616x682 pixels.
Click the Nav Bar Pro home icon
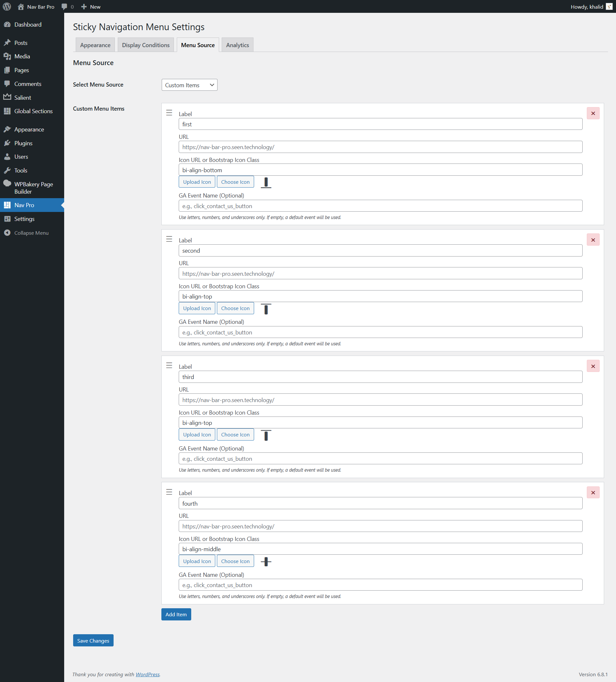21,6
